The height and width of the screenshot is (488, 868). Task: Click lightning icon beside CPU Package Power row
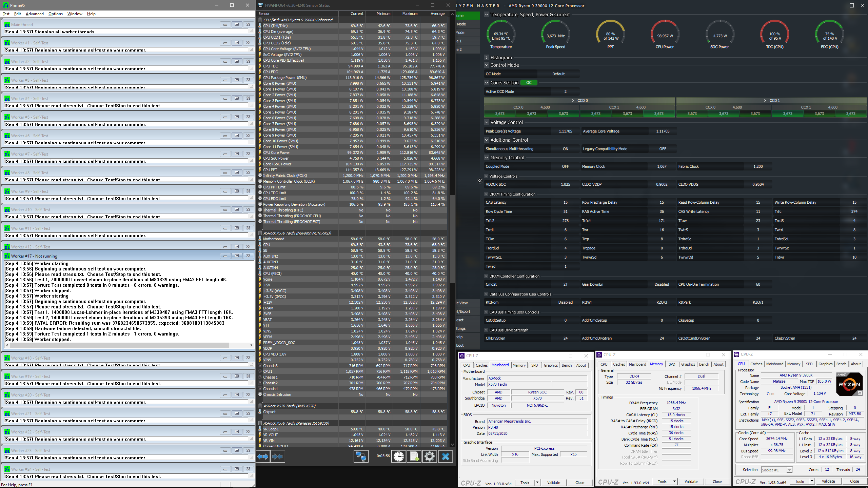point(260,78)
